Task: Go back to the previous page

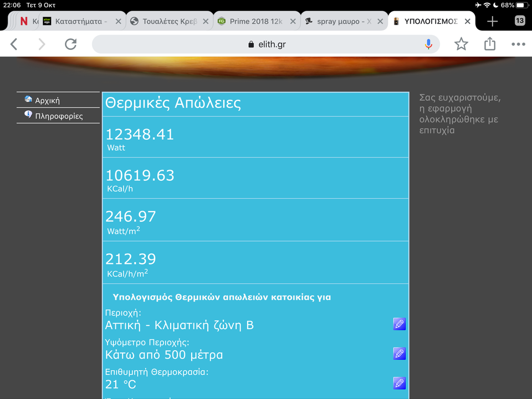Action: [14, 44]
